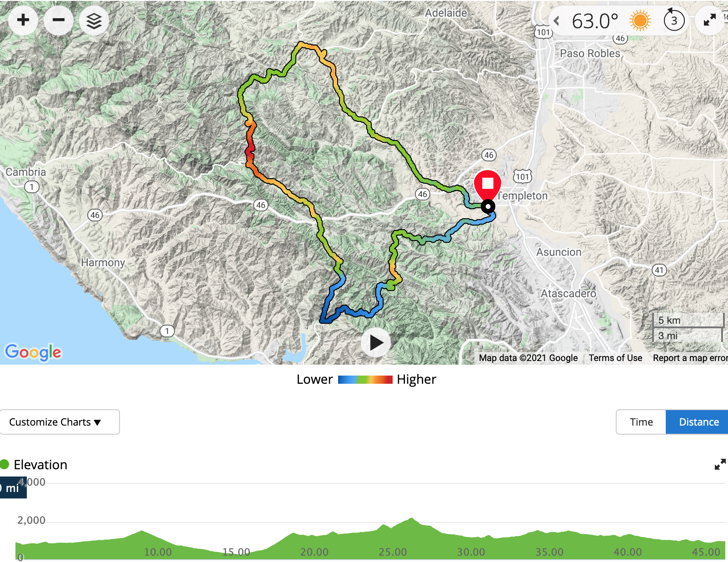Toggle the Elevation series green dot
Screen dimensions: 728x562
tap(5, 464)
